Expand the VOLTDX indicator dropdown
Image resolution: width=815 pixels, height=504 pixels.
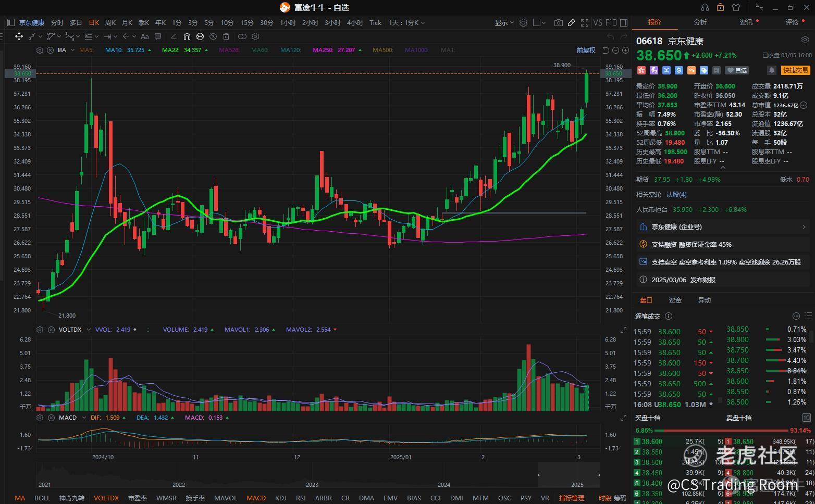pos(89,330)
